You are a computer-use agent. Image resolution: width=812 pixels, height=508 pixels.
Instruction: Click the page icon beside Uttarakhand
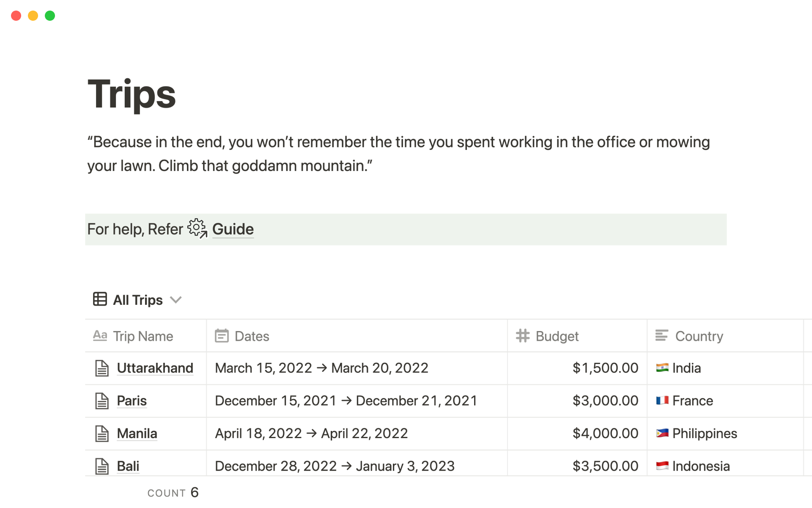[x=101, y=368]
